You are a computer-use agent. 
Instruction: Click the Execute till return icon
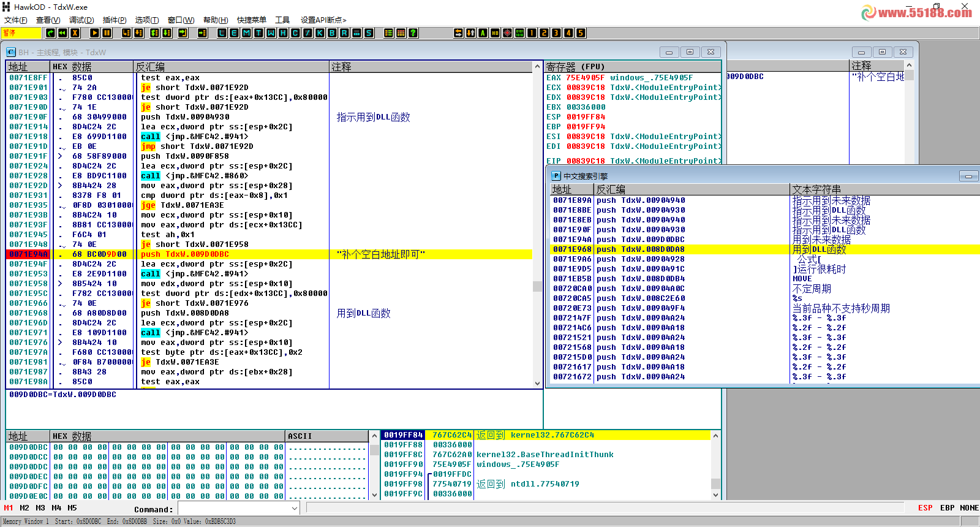pyautogui.click(x=183, y=33)
